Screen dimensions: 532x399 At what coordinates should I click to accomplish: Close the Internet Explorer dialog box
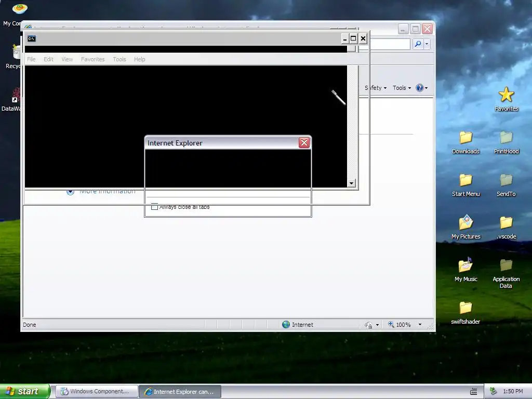pyautogui.click(x=304, y=143)
